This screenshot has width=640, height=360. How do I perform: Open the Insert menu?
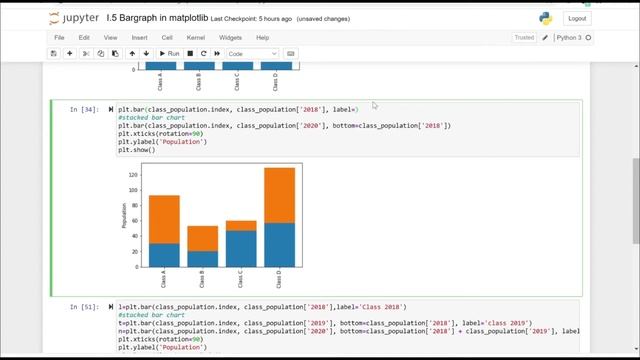[x=139, y=38]
